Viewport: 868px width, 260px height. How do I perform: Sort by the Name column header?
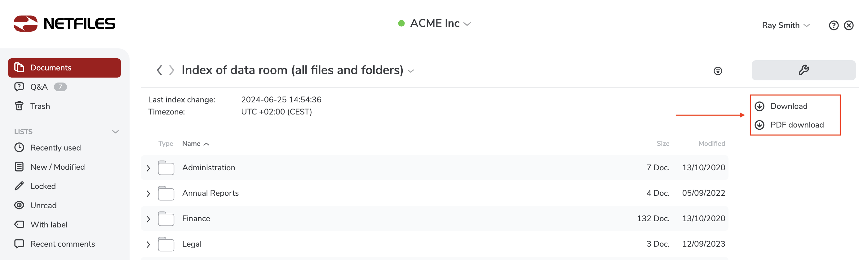tap(191, 144)
